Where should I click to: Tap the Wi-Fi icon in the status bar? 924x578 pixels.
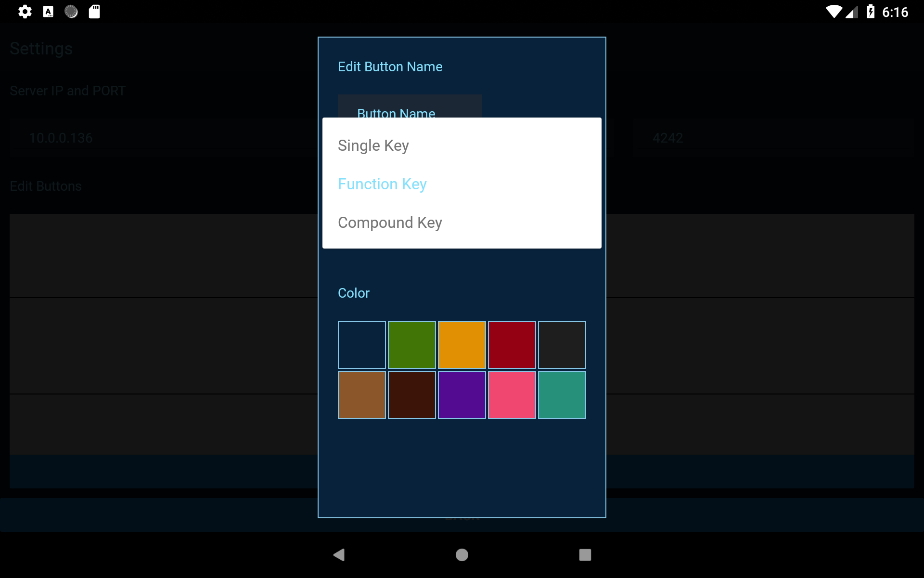click(834, 12)
